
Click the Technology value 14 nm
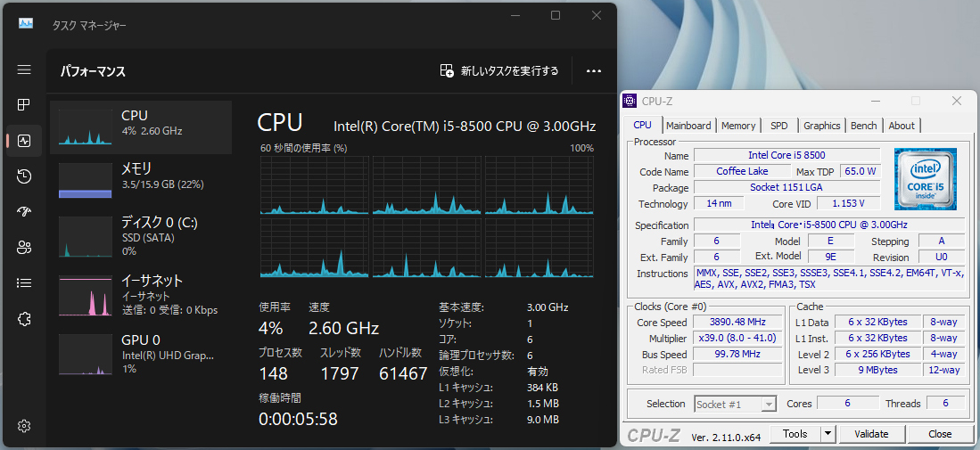pyautogui.click(x=719, y=203)
